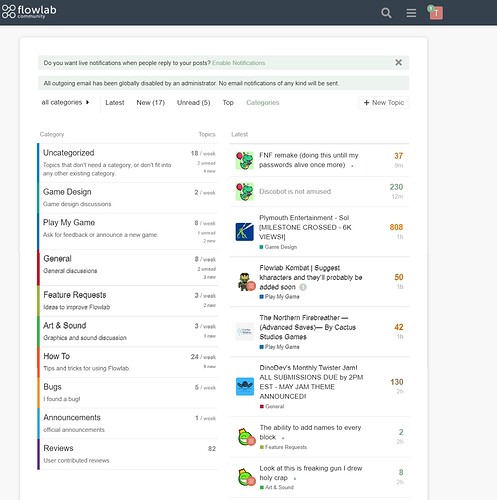The height and width of the screenshot is (500, 497).
Task: Click the 808 replies count
Action: 396,227
